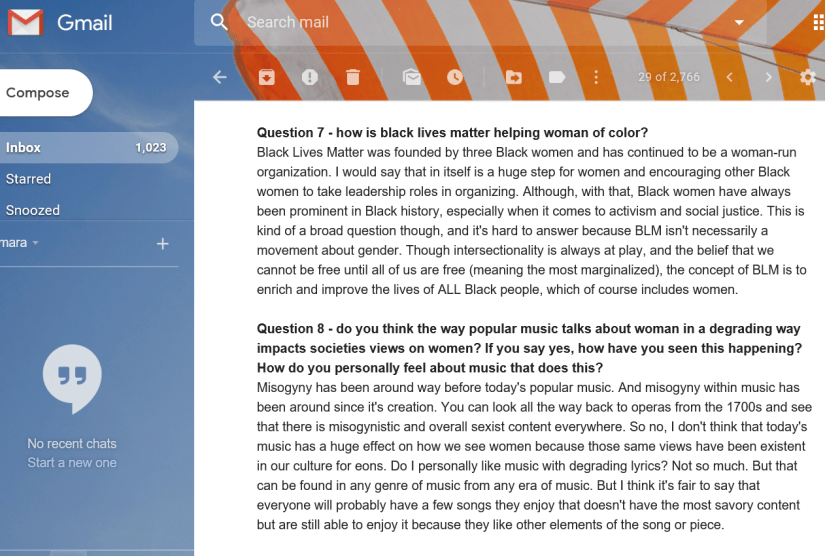
Task: Open the Labels tag icon
Action: click(x=557, y=77)
